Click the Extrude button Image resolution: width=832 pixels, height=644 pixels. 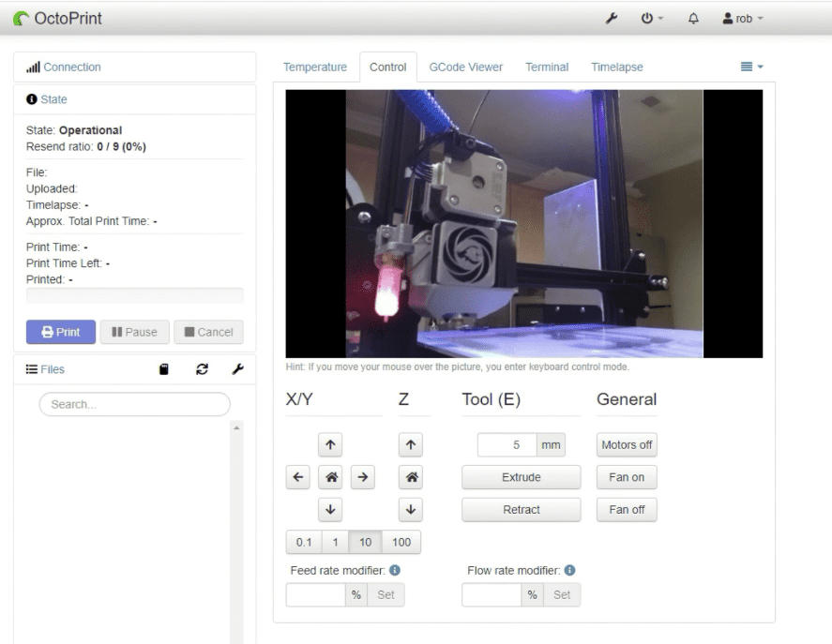(x=522, y=477)
